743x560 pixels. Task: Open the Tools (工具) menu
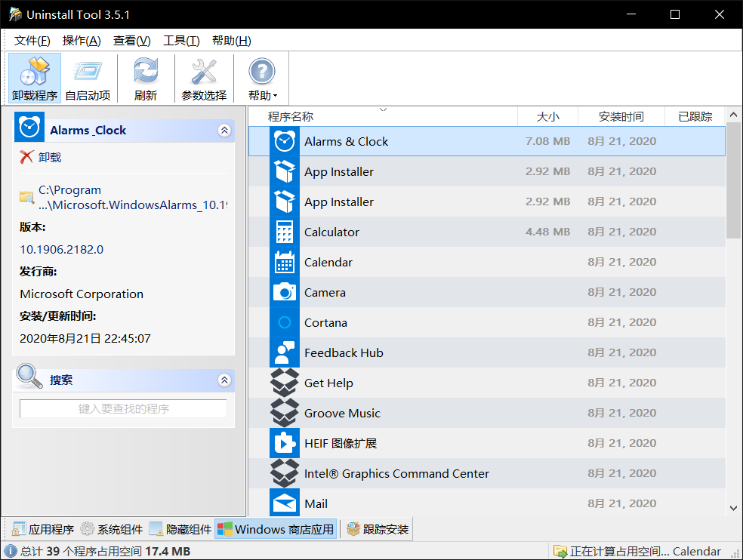point(181,41)
